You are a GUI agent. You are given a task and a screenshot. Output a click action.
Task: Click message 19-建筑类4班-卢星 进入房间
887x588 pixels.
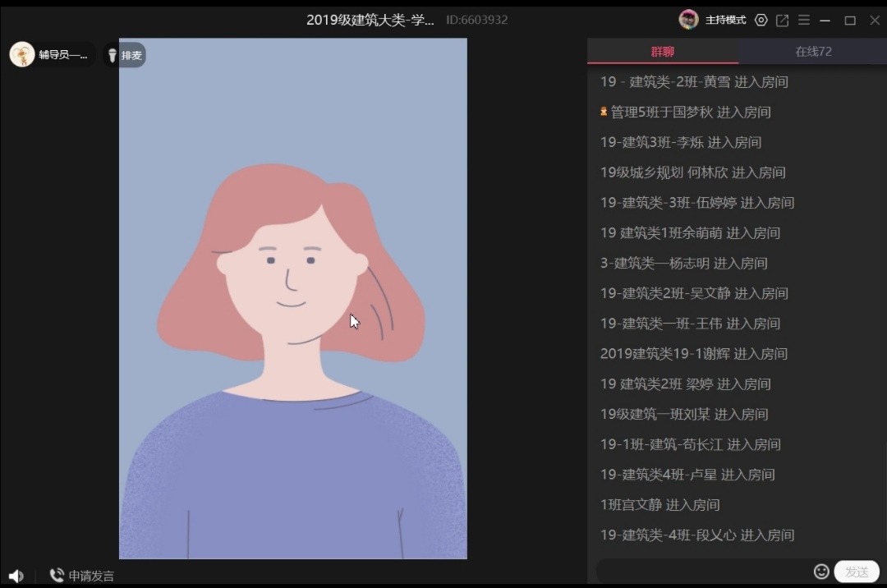[688, 475]
